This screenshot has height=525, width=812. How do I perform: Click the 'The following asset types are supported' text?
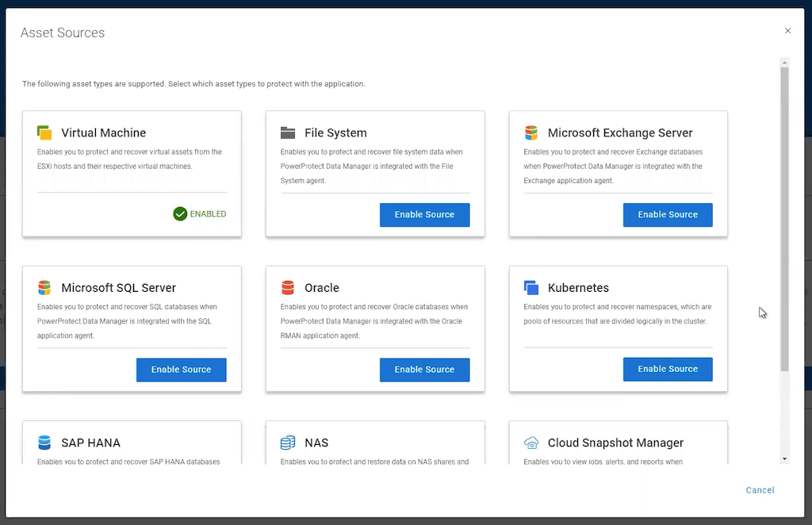click(x=193, y=84)
